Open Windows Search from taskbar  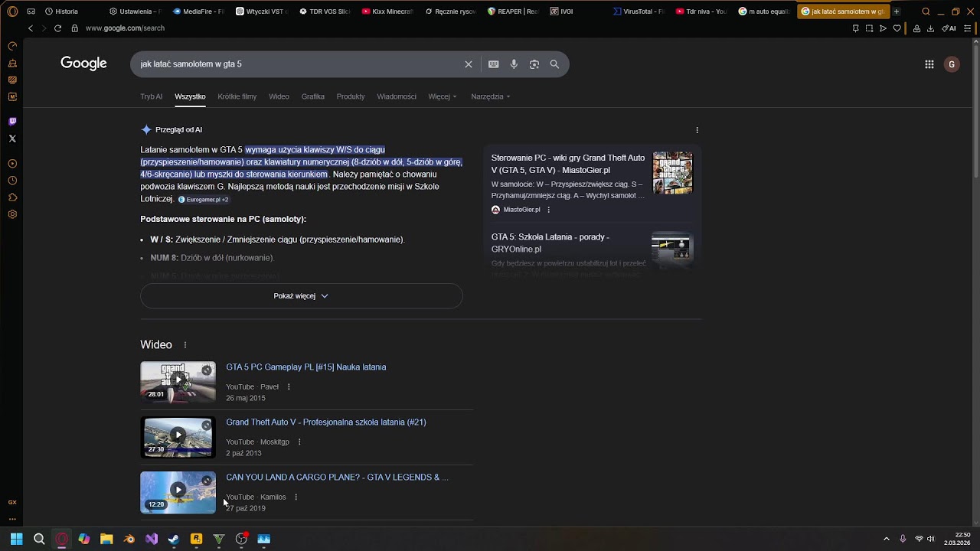click(x=39, y=539)
